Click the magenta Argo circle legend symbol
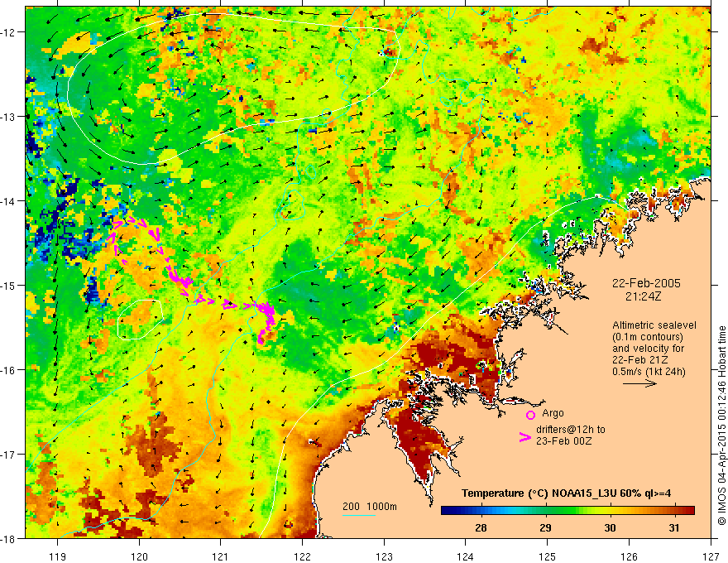Viewport: 728px width, 563px height. click(530, 414)
